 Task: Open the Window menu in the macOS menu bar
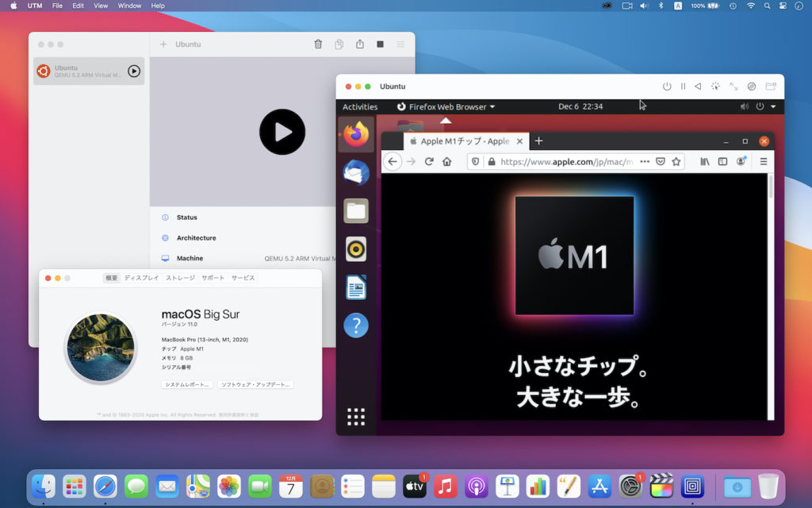click(129, 5)
